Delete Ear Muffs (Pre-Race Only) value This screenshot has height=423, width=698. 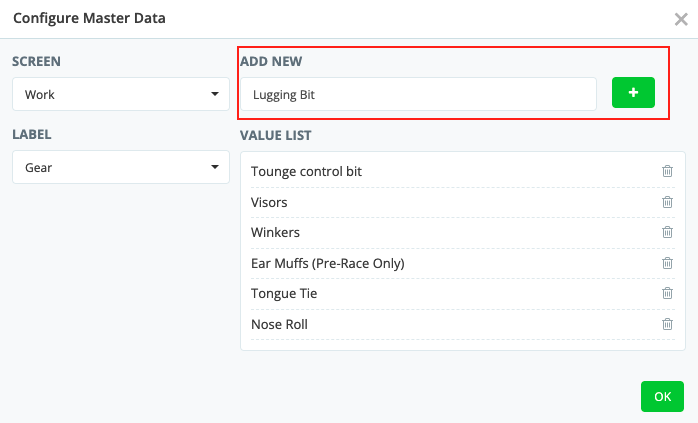click(667, 263)
